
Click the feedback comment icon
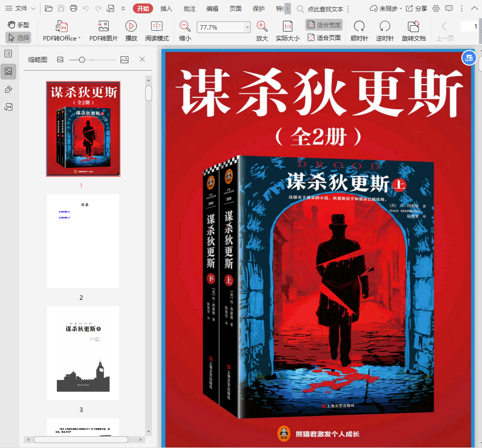tap(449, 8)
